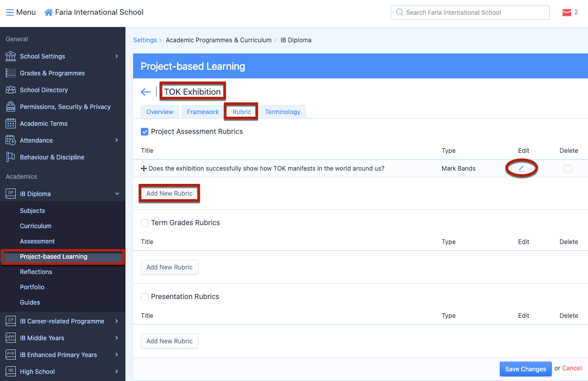588x381 pixels.
Task: Switch to the Overview tab
Action: 160,112
